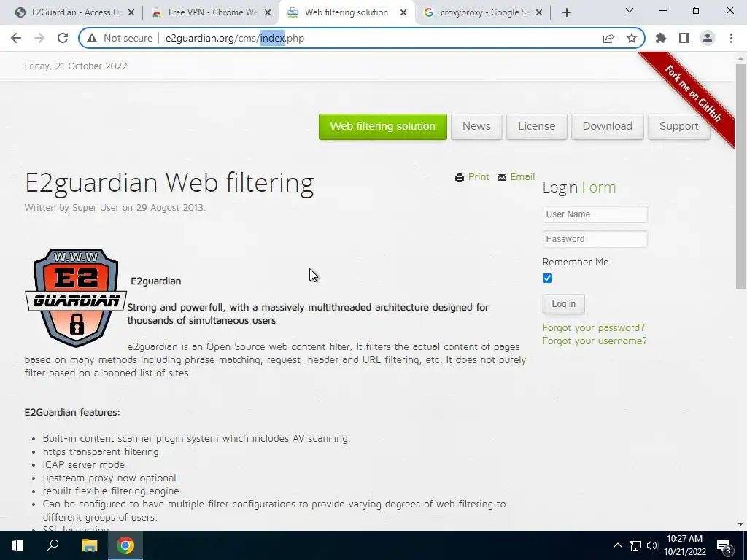Viewport: 747px width, 560px height.
Task: Click the scrollbar up arrow
Action: click(741, 58)
